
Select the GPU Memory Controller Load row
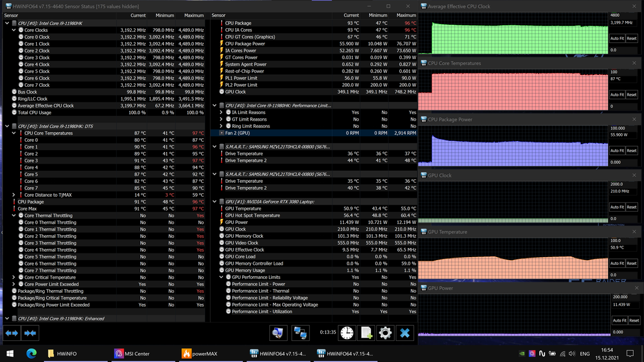click(314, 263)
